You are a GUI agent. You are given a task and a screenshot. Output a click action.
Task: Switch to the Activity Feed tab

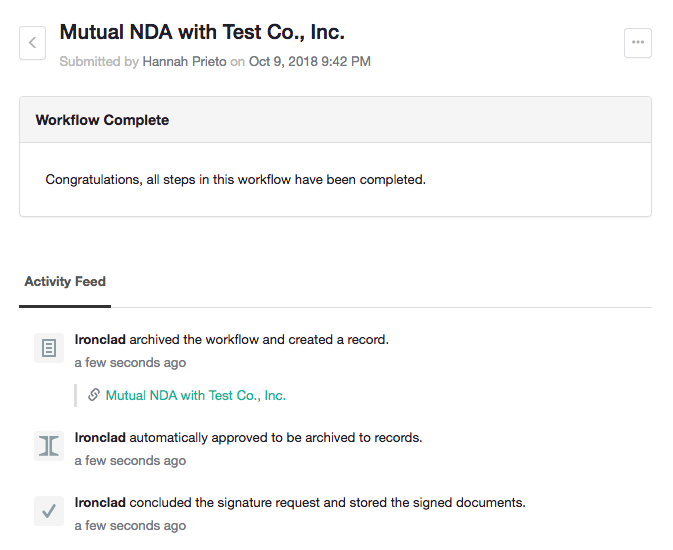point(65,281)
